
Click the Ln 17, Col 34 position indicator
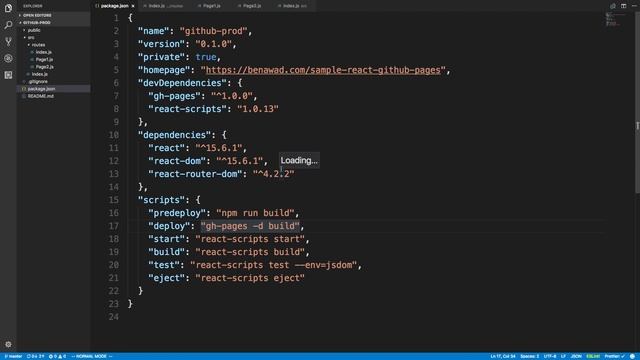503,356
